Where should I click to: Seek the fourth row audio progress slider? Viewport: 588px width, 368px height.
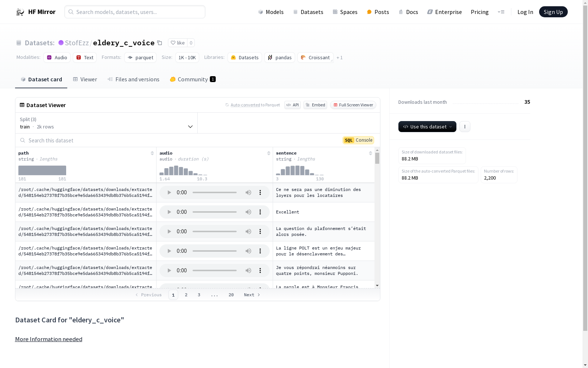coord(215,251)
